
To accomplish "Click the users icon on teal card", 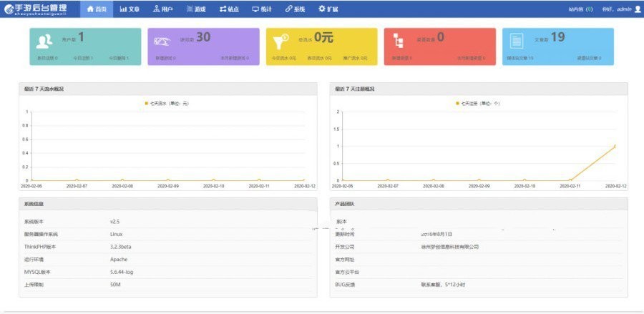I will click(44, 41).
